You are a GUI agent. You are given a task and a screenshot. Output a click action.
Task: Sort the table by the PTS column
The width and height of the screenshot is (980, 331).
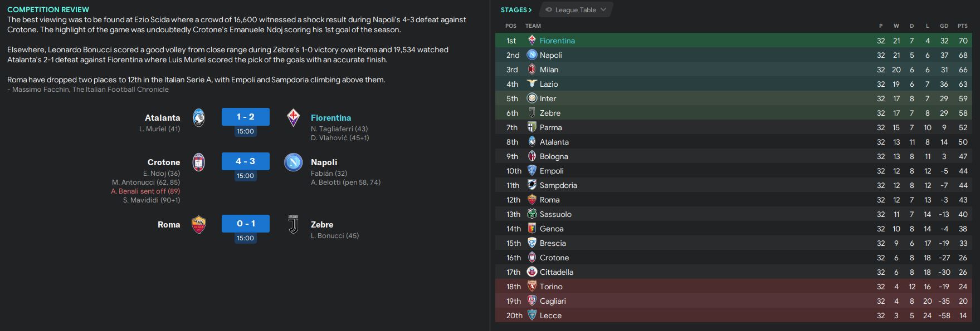pyautogui.click(x=962, y=26)
